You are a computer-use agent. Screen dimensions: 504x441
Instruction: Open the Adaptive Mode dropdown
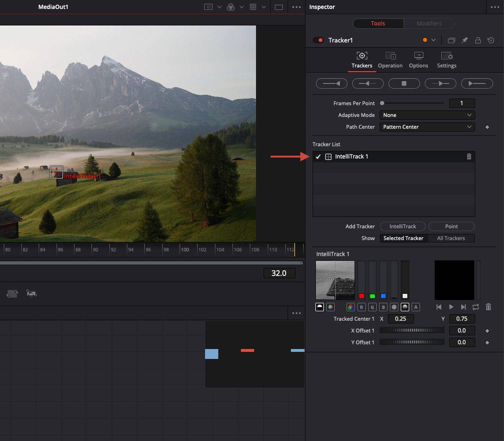427,115
